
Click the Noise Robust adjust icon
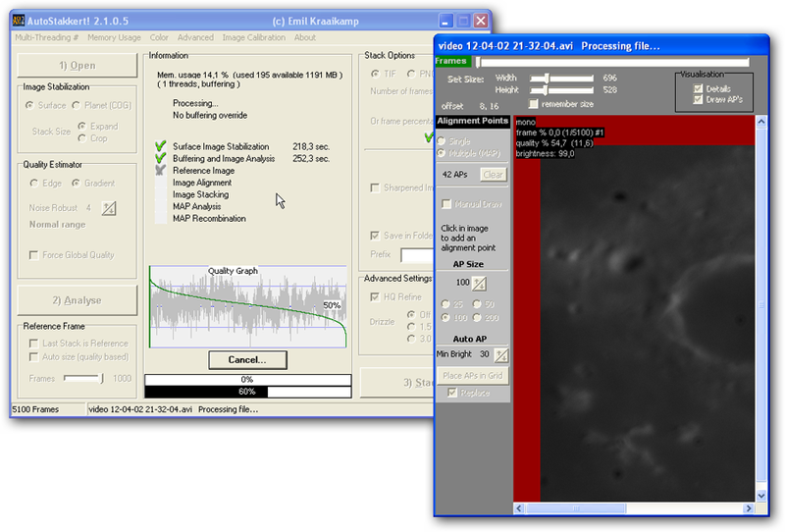click(109, 208)
